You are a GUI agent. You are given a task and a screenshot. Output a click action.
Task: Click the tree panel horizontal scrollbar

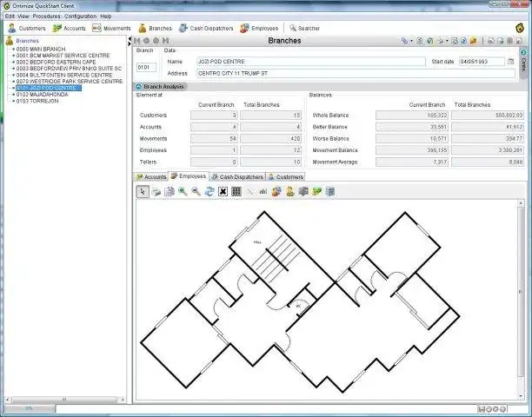(x=64, y=400)
